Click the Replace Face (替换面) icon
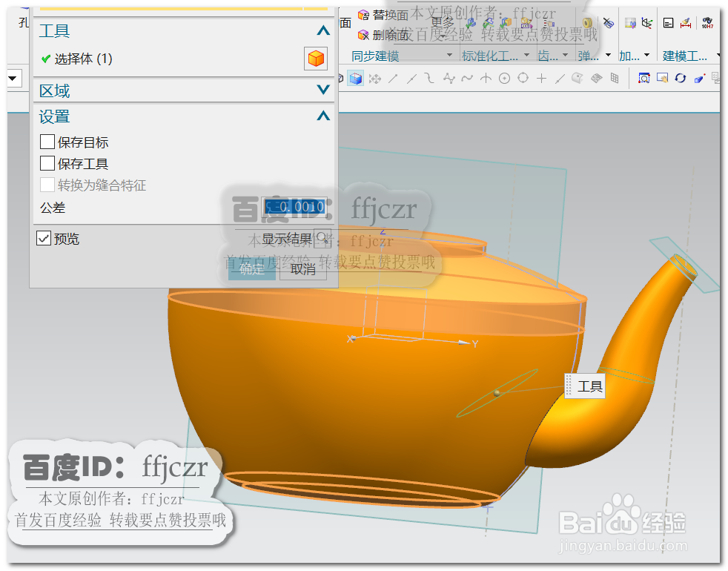The image size is (728, 571). [x=363, y=16]
